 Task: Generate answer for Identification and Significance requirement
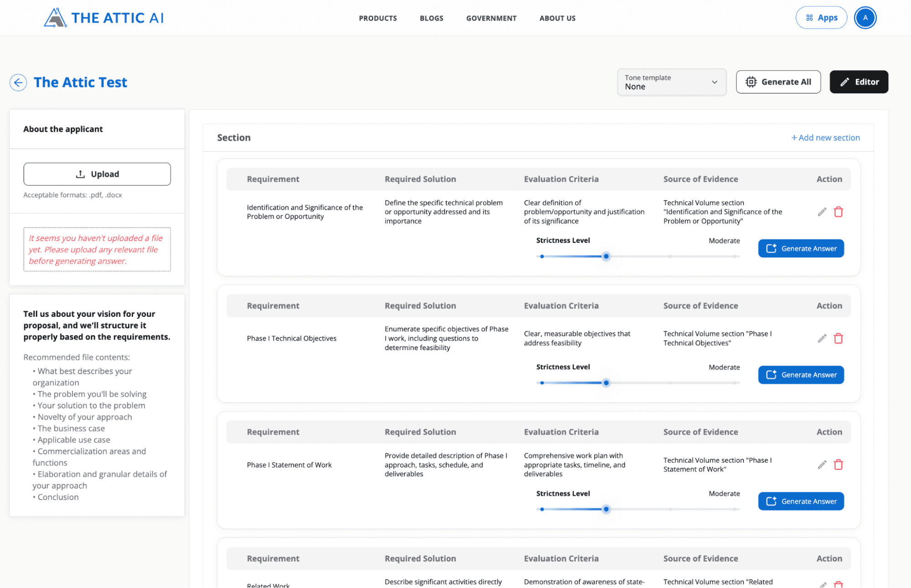coord(801,248)
